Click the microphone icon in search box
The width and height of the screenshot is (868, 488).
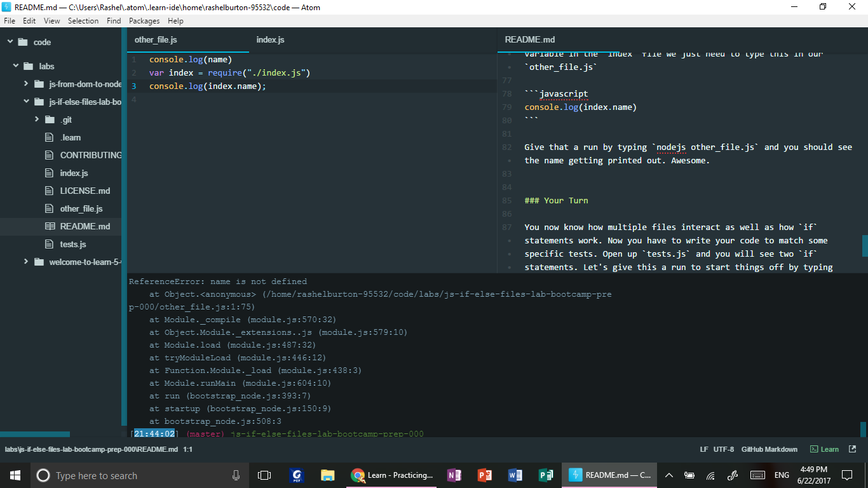(x=236, y=475)
